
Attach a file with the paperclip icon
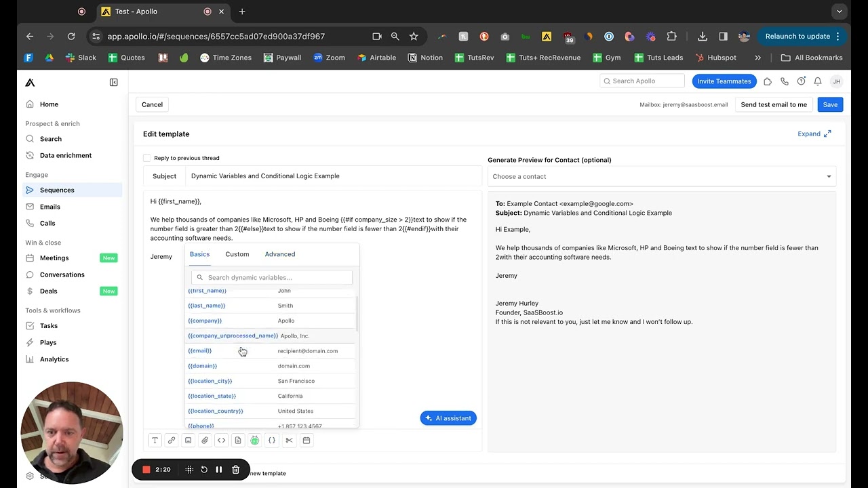coord(205,441)
